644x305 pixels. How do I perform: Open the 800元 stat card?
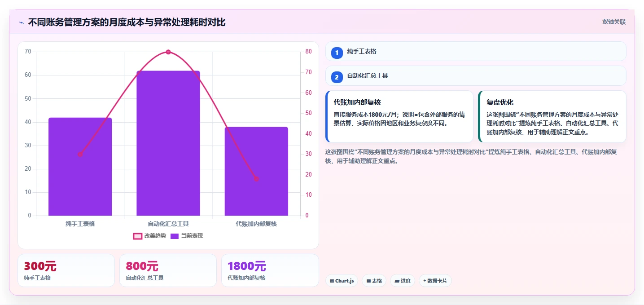click(168, 270)
